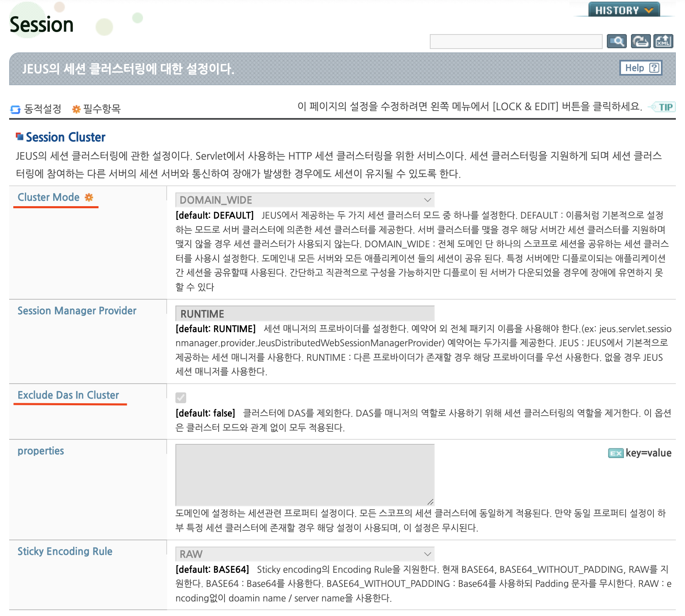Click the '[default: RUNTIME]' text
Screen dimensions: 685x616
pos(216,329)
